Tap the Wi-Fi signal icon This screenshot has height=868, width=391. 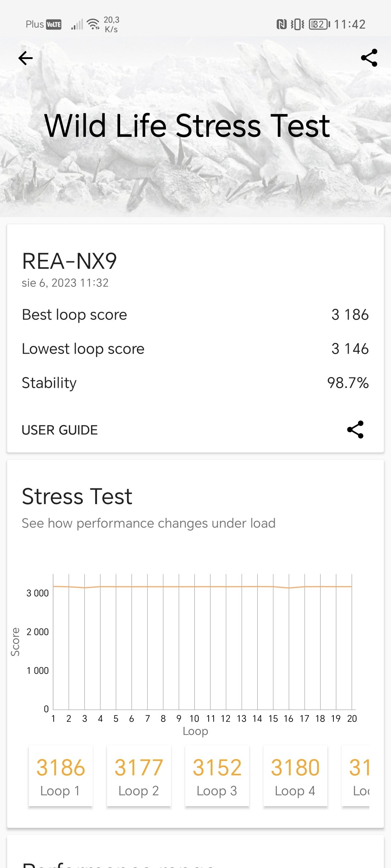(93, 24)
